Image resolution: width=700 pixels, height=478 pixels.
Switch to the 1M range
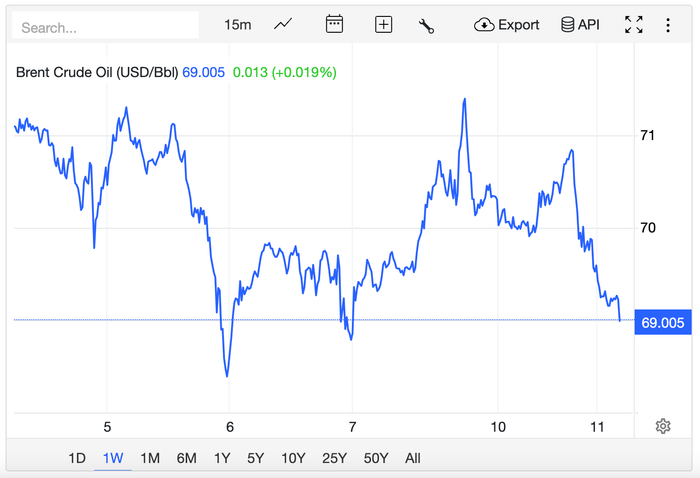(x=150, y=458)
